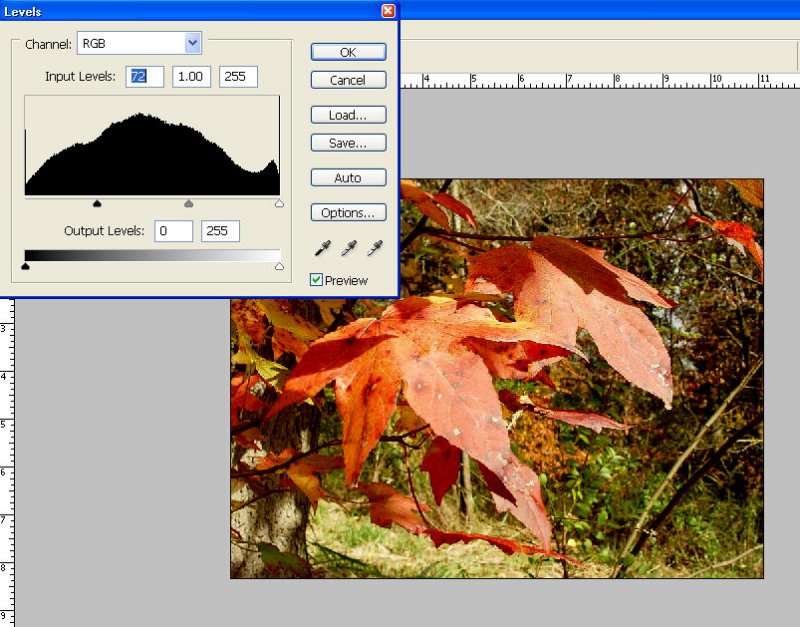The image size is (800, 627).
Task: Click the Save... button
Action: click(348, 143)
